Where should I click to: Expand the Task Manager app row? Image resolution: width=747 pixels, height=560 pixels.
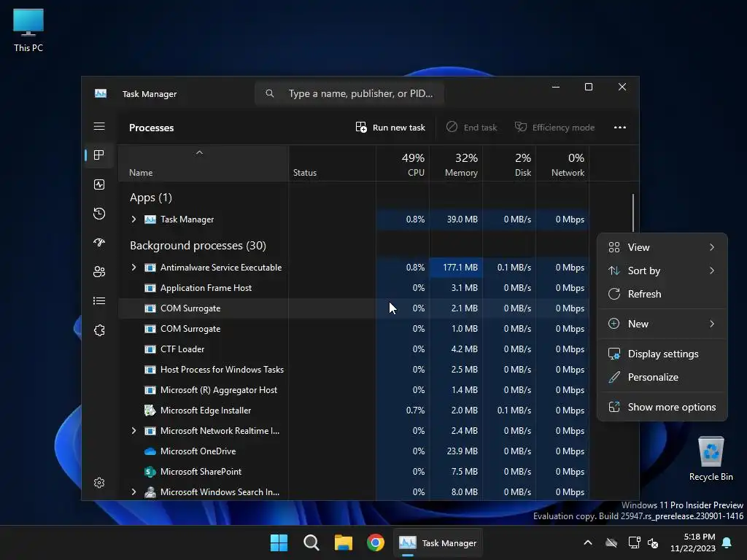click(x=134, y=219)
